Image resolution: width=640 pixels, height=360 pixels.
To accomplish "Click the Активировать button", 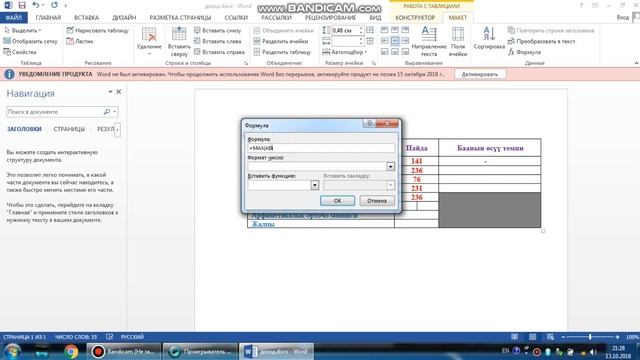I will tap(480, 74).
